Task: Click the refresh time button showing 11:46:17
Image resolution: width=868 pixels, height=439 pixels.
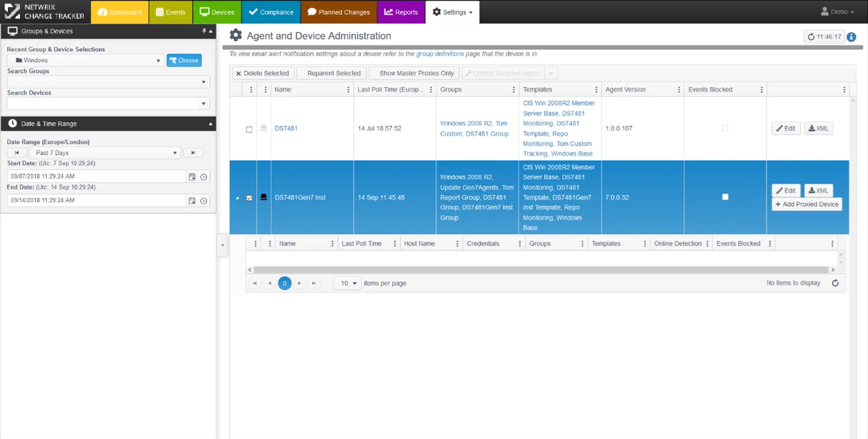Action: tap(824, 37)
